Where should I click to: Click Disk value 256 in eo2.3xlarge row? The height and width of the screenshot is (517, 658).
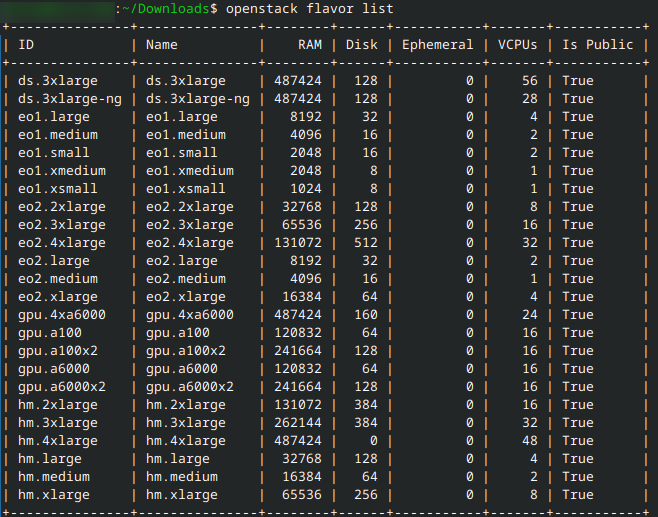[x=366, y=225]
